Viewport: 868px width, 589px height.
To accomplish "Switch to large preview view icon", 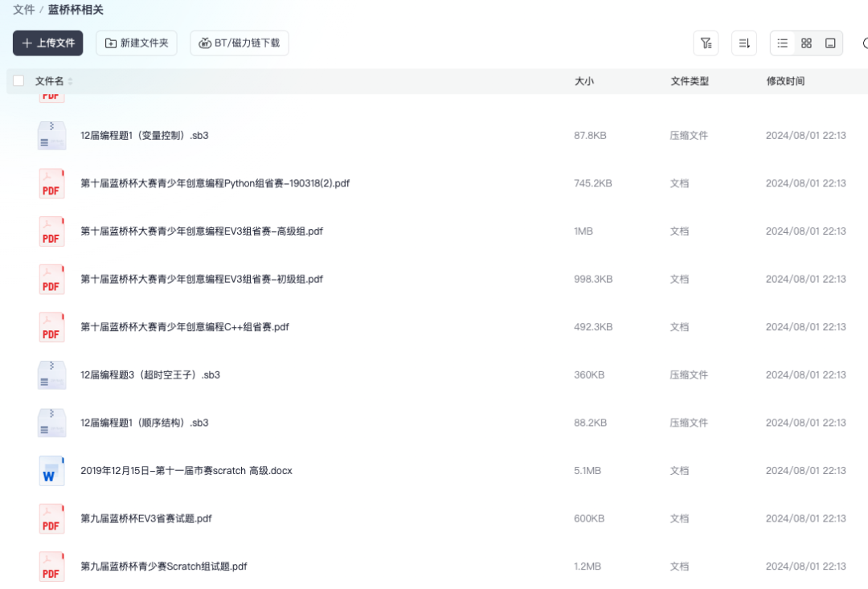I will point(830,43).
